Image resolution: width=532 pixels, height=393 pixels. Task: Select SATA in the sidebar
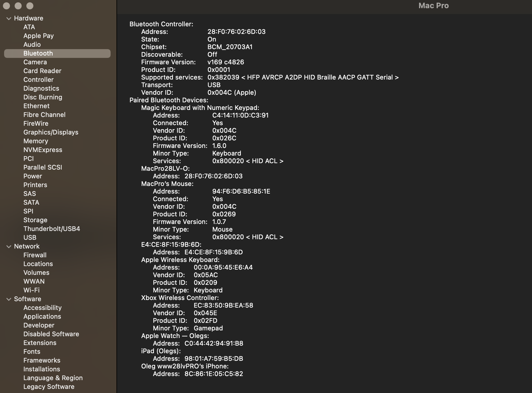31,202
